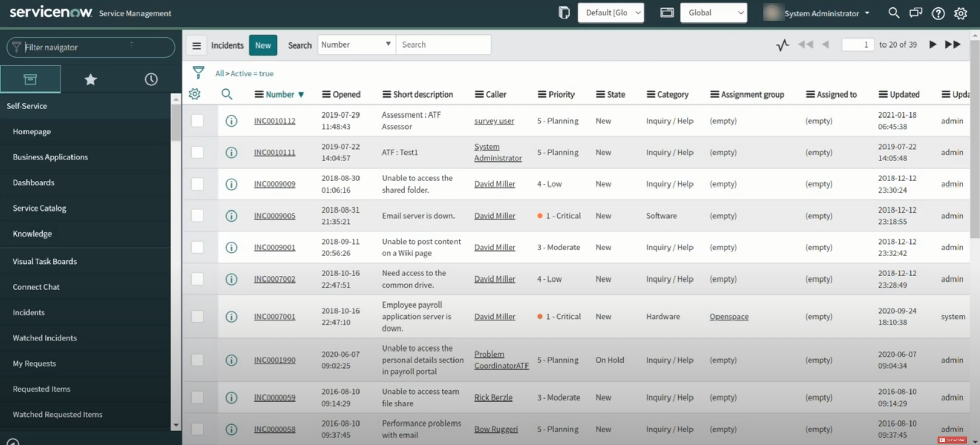Open Service Catalog in the navigator
Image resolution: width=980 pixels, height=445 pixels.
(39, 208)
